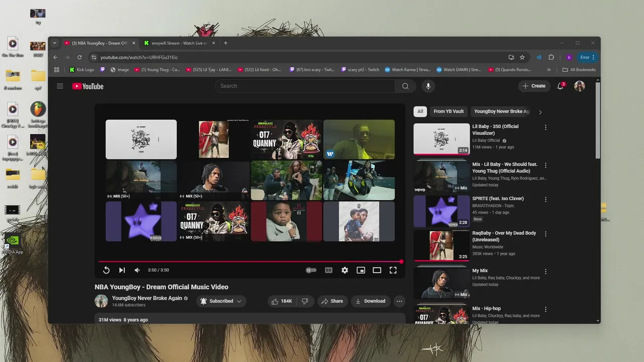The height and width of the screenshot is (362, 644).
Task: Like the video with 184K thumbs-up
Action: point(281,301)
